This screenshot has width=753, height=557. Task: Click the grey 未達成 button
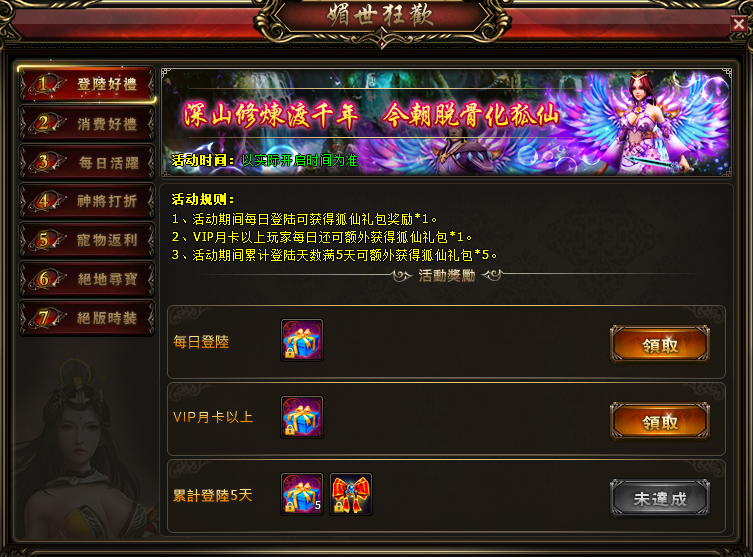coord(660,498)
